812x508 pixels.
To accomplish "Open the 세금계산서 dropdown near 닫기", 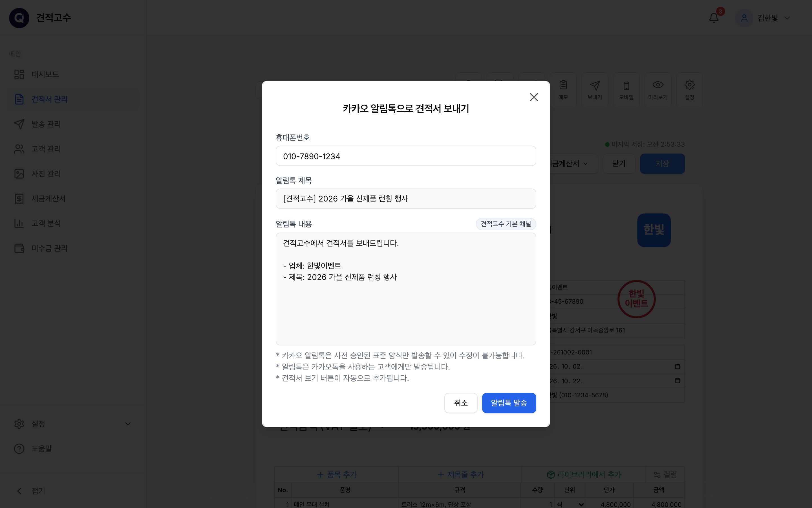I will pyautogui.click(x=573, y=164).
